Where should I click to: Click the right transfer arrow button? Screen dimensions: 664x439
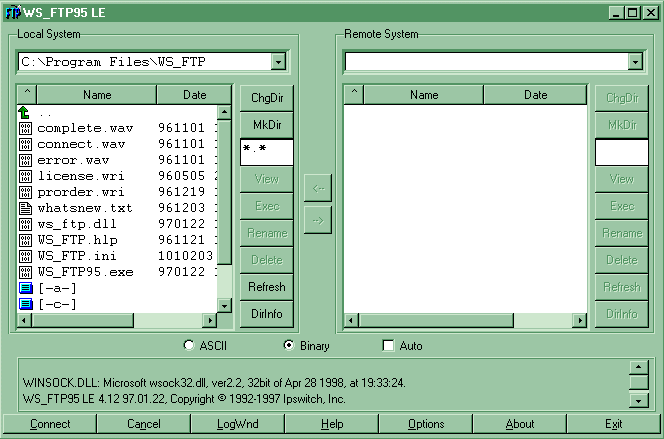(318, 220)
